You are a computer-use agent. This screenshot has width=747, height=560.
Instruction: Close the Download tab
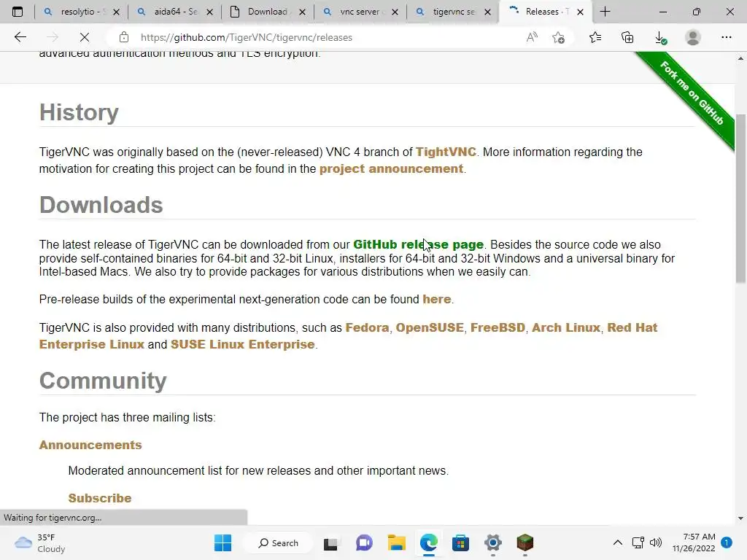(x=302, y=12)
